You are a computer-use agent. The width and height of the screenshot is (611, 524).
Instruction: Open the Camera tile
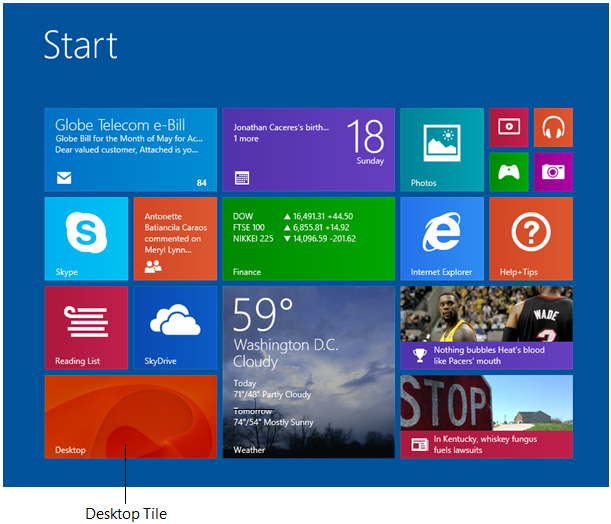(553, 172)
